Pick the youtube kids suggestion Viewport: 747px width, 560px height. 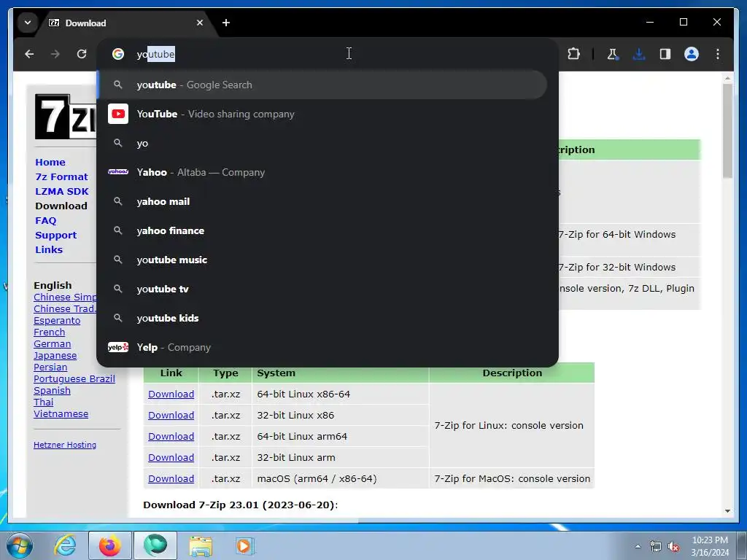(x=322, y=318)
